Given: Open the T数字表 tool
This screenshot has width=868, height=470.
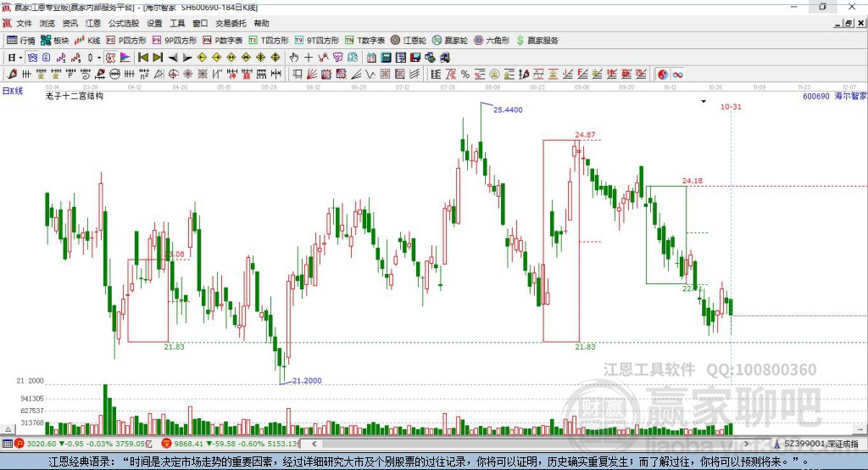Looking at the screenshot, I should 364,41.
